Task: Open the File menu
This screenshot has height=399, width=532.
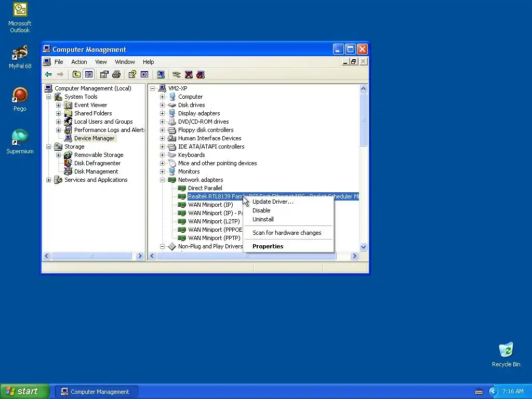Action: (59, 62)
